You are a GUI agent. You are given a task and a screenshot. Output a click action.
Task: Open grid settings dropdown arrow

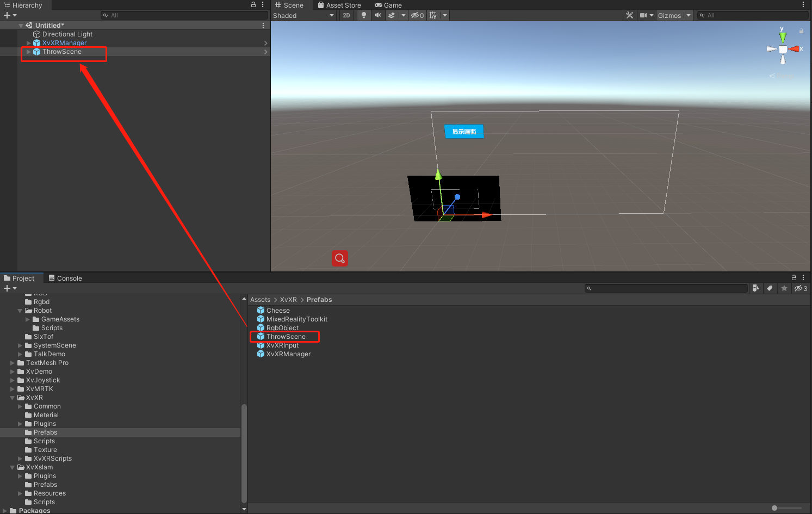(445, 15)
